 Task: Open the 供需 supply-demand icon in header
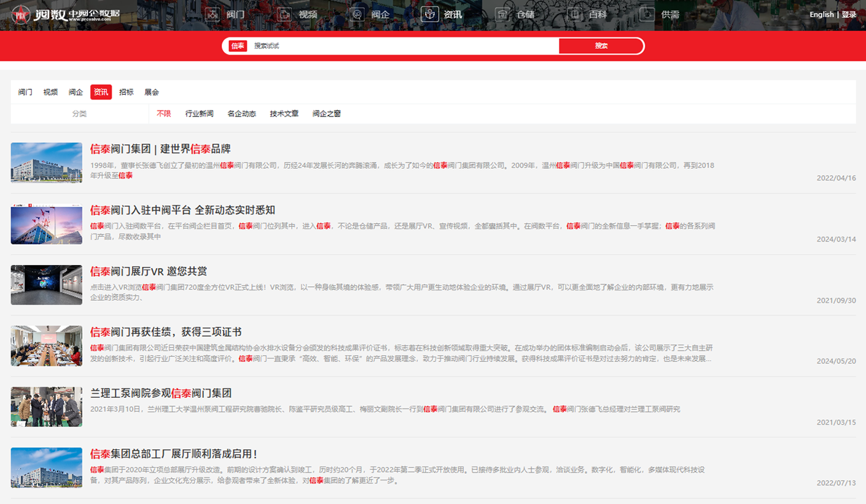coord(647,14)
